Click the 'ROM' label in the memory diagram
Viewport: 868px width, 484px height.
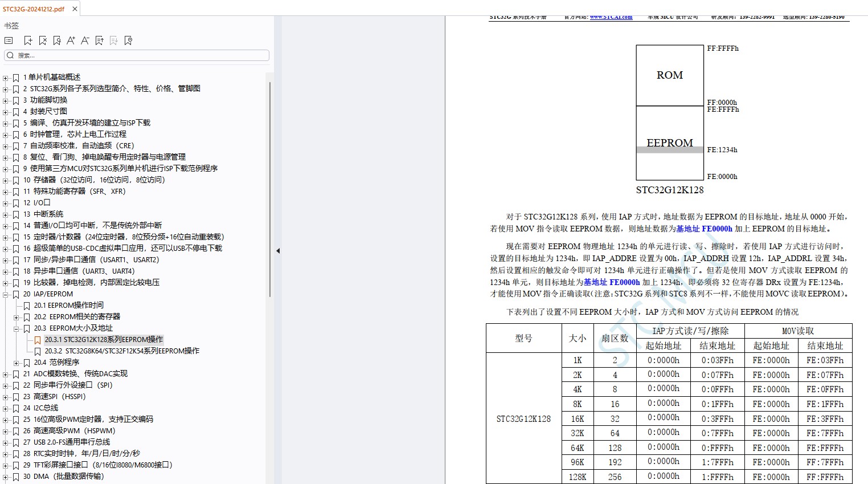tap(670, 75)
